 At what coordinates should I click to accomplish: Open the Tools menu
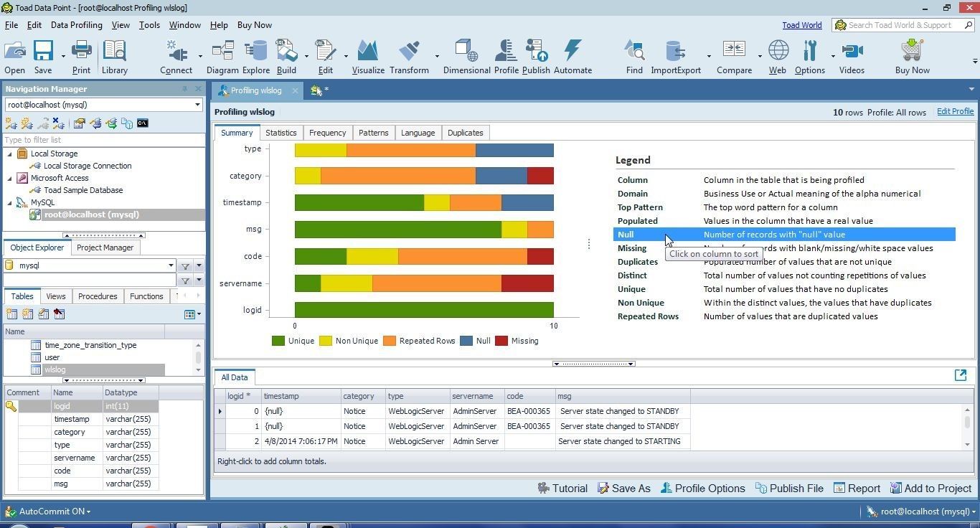click(x=149, y=25)
